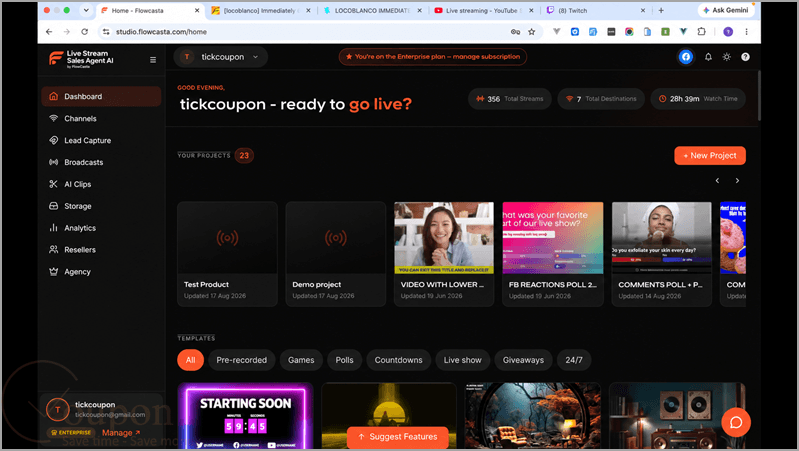The height and width of the screenshot is (451, 799).
Task: Expand the tickcoupon workspace dropdown
Action: (221, 57)
